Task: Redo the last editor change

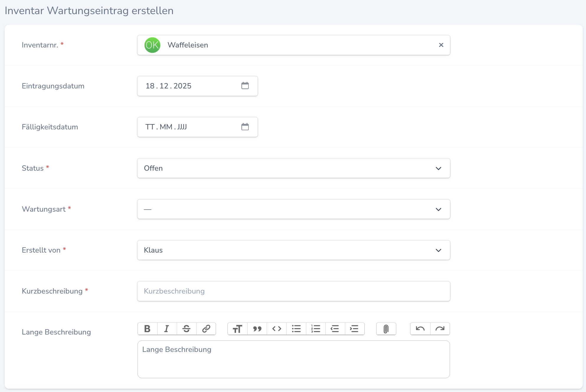Action: coord(440,329)
